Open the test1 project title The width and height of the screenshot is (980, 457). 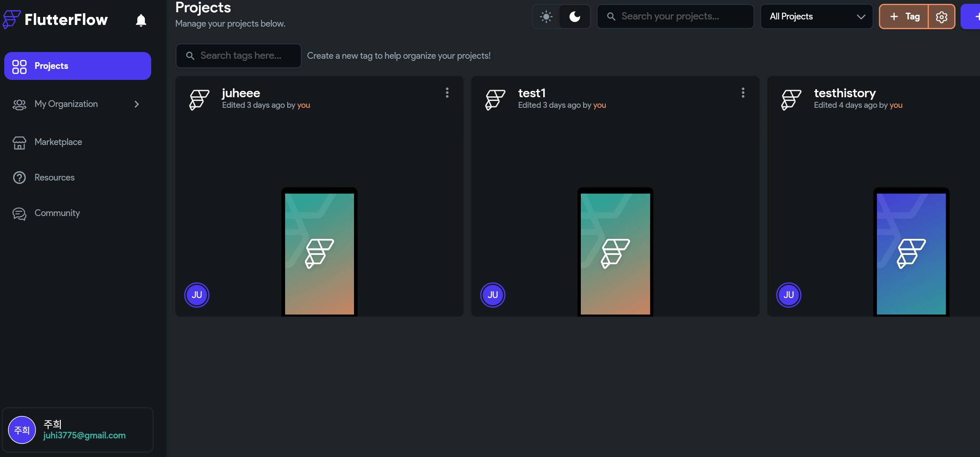click(532, 93)
